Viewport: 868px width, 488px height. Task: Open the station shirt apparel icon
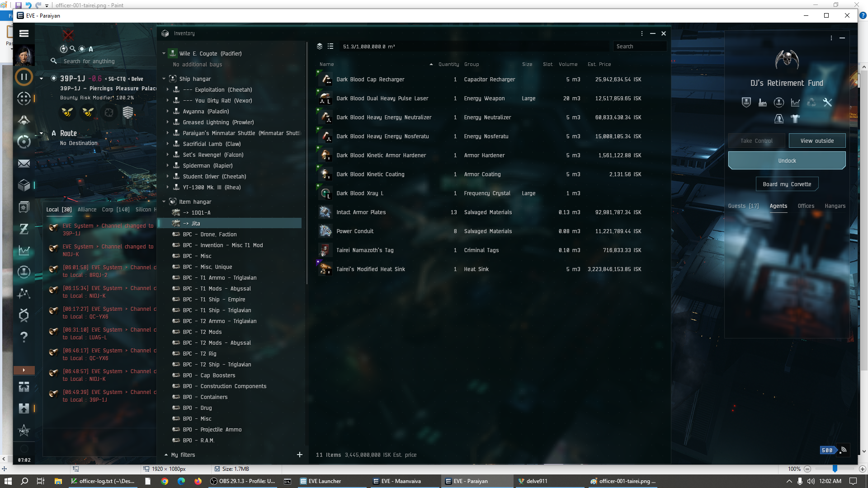tap(795, 119)
